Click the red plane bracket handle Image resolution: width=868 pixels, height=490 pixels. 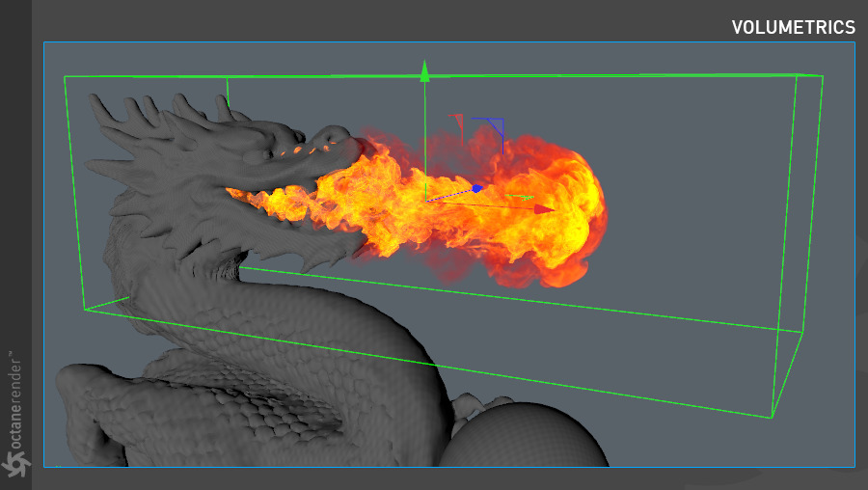pos(459,121)
